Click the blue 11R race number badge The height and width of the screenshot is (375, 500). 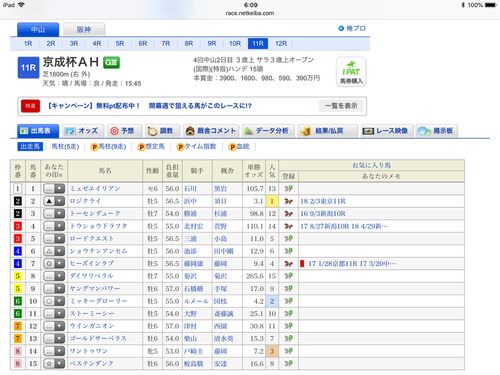[x=28, y=68]
